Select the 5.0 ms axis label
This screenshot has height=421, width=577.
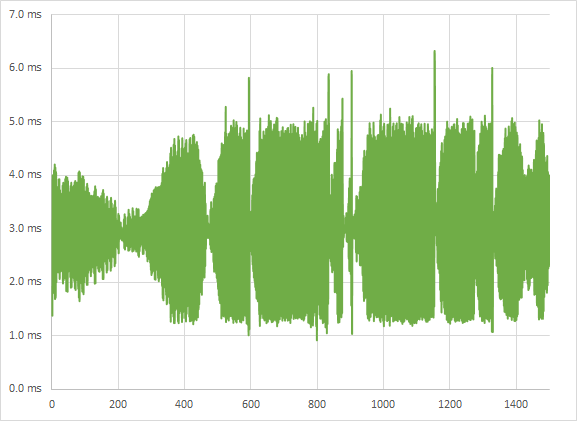click(x=25, y=121)
